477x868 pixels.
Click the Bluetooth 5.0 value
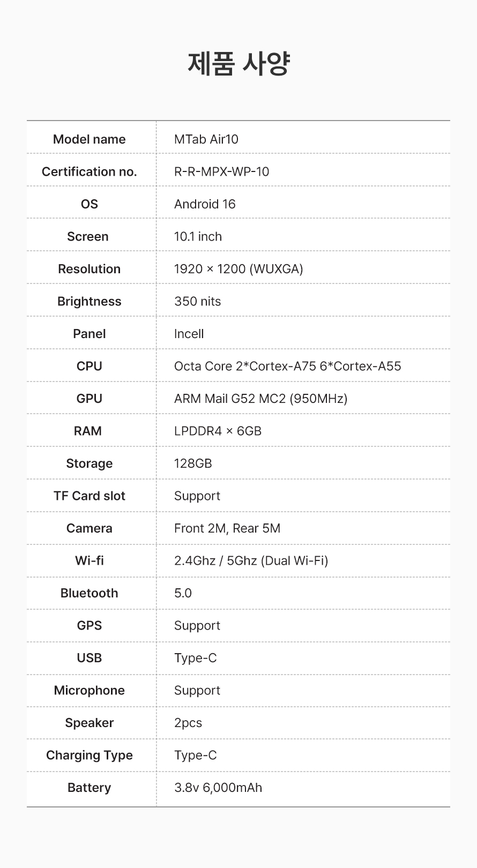point(183,593)
